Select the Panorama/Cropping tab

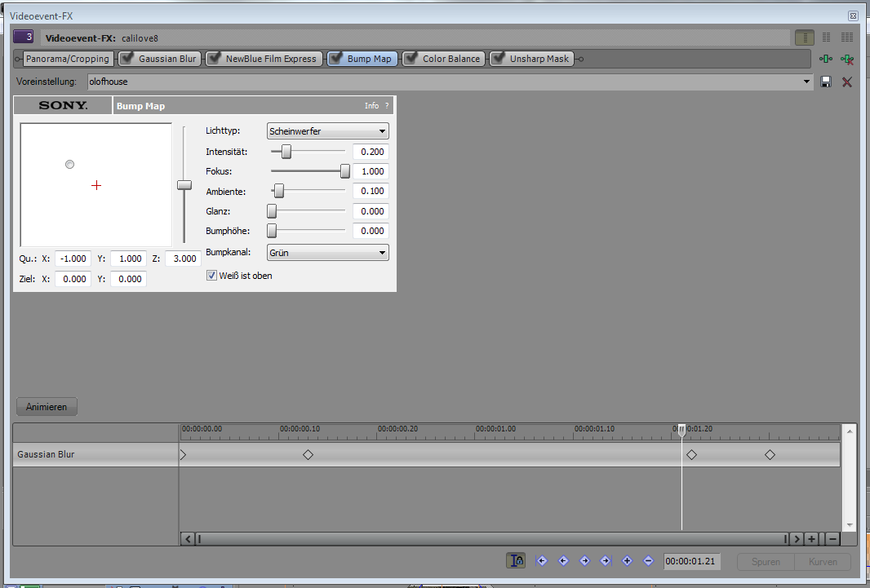[x=67, y=59]
